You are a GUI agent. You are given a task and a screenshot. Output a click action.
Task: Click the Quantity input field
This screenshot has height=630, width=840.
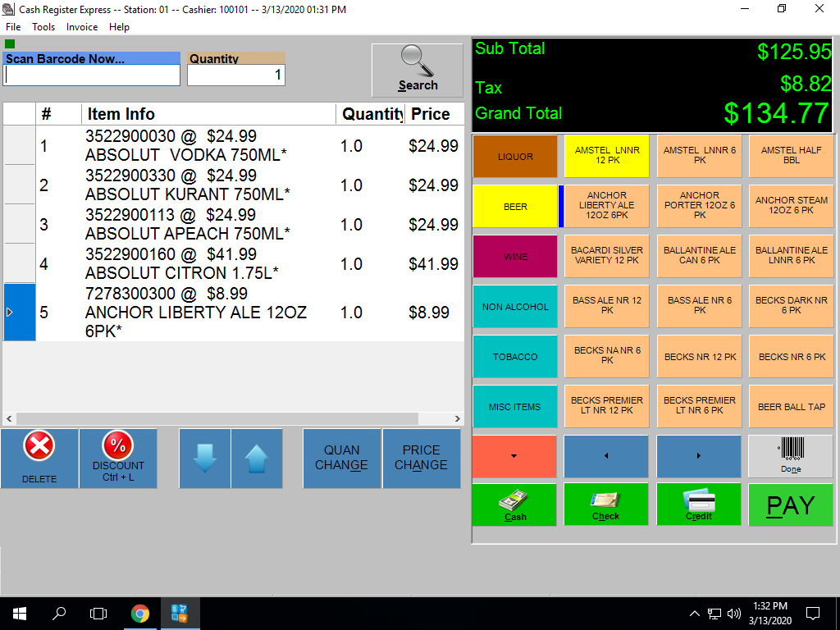236,75
